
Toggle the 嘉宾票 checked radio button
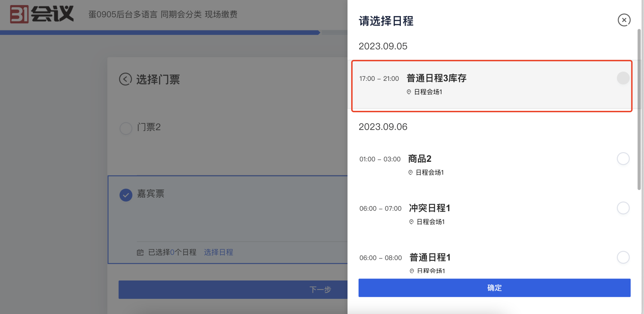[x=126, y=195]
